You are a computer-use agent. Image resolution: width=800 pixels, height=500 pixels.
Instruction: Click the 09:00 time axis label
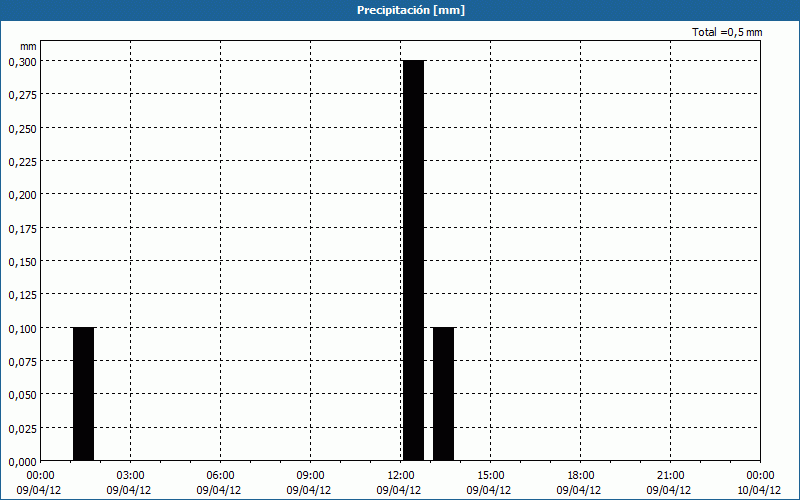point(310,476)
